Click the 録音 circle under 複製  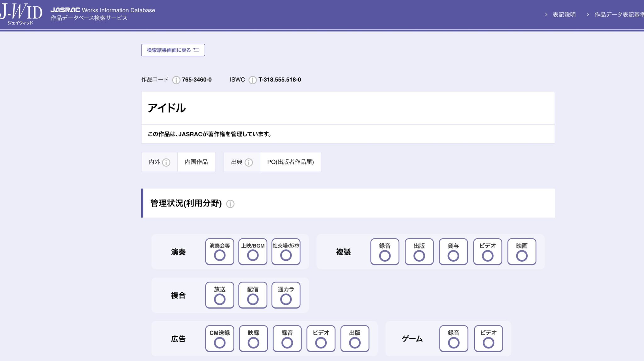[x=385, y=256]
